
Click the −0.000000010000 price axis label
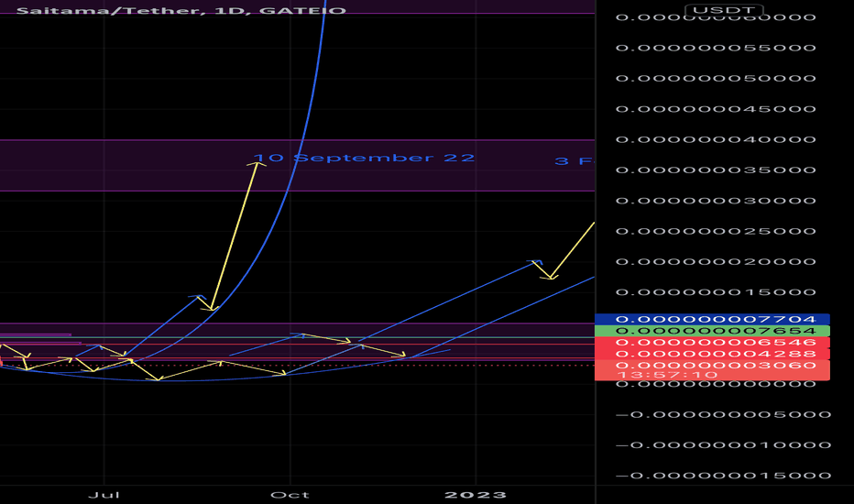(x=723, y=445)
